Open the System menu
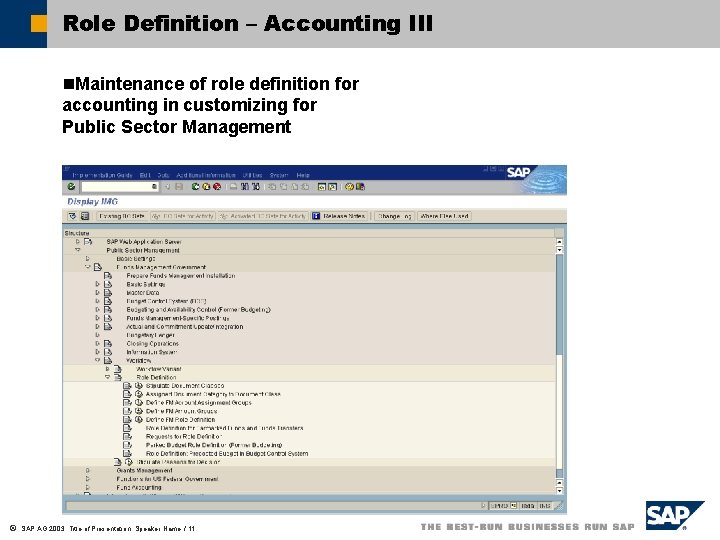The height and width of the screenshot is (540, 720). [x=279, y=175]
